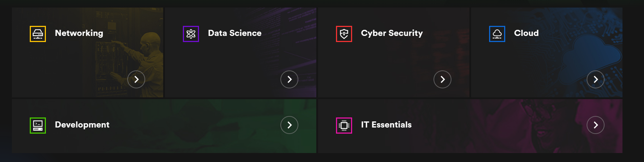Screen dimensions: 644x162
Task: Open Data Science using its chevron arrow
Action: tap(289, 79)
